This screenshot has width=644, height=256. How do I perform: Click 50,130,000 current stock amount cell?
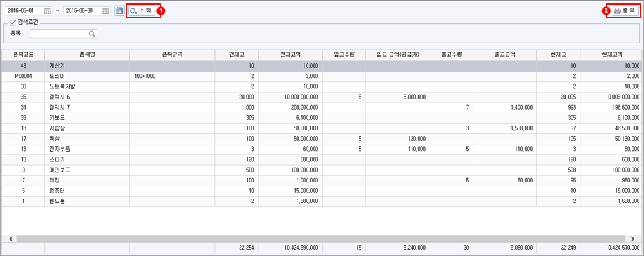pos(612,139)
